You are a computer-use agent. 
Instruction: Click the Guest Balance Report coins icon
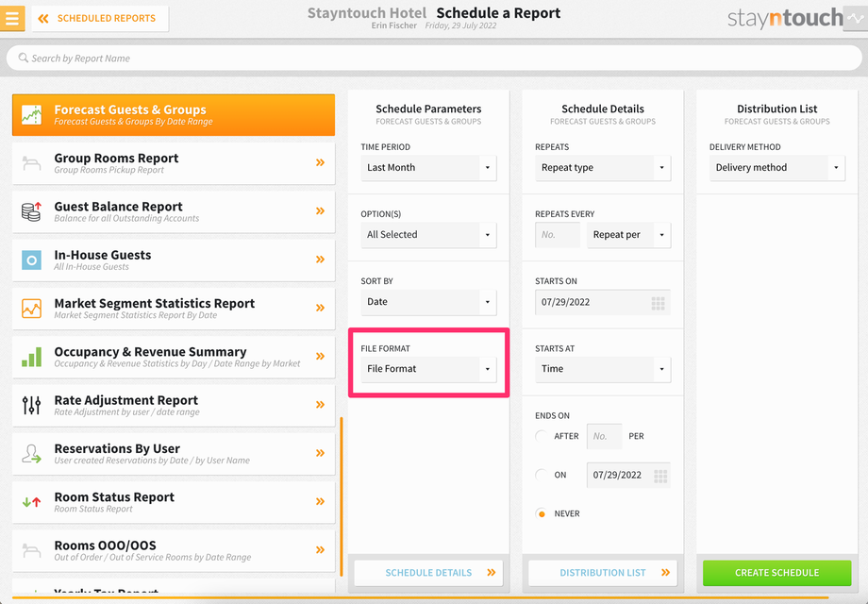(31, 211)
